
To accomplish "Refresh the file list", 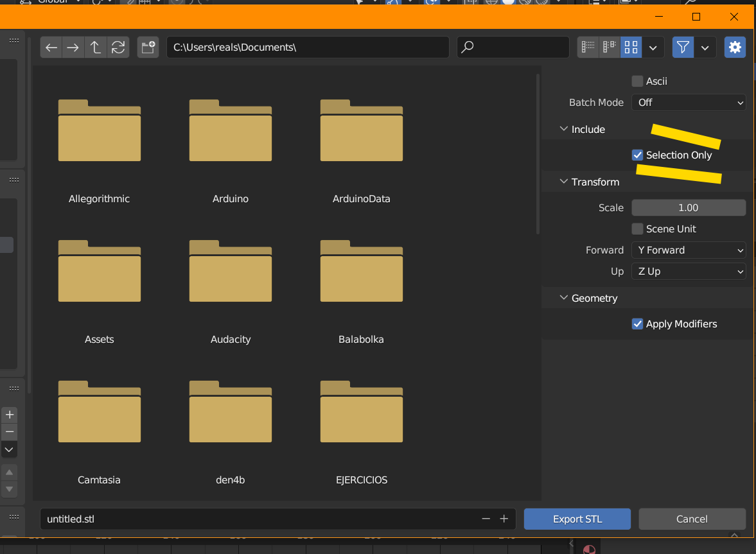I will [x=118, y=48].
